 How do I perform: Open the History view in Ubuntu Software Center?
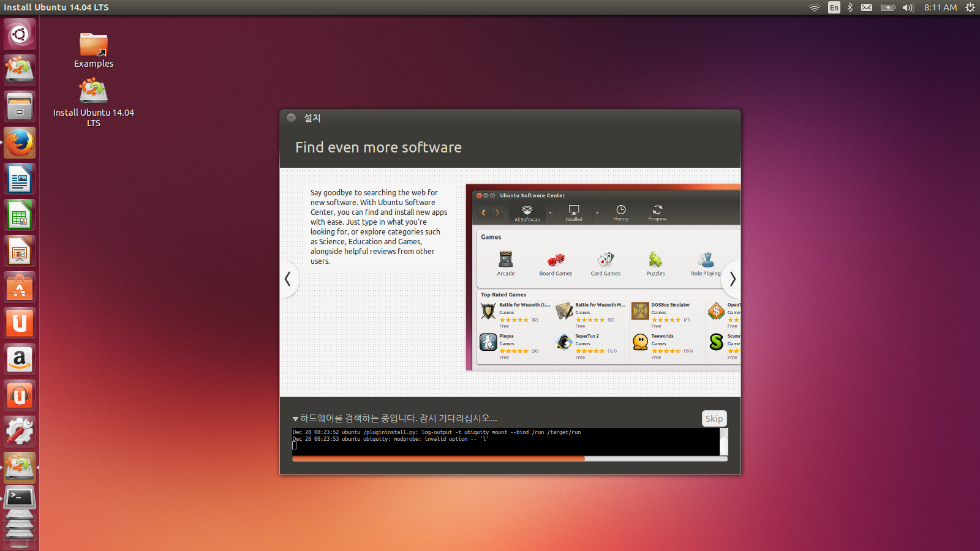coord(620,212)
